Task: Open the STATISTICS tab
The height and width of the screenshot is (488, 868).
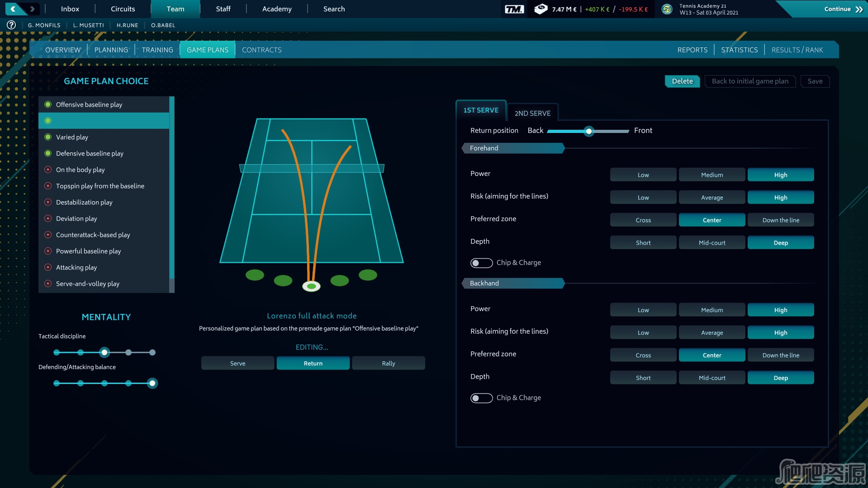Action: pos(739,50)
